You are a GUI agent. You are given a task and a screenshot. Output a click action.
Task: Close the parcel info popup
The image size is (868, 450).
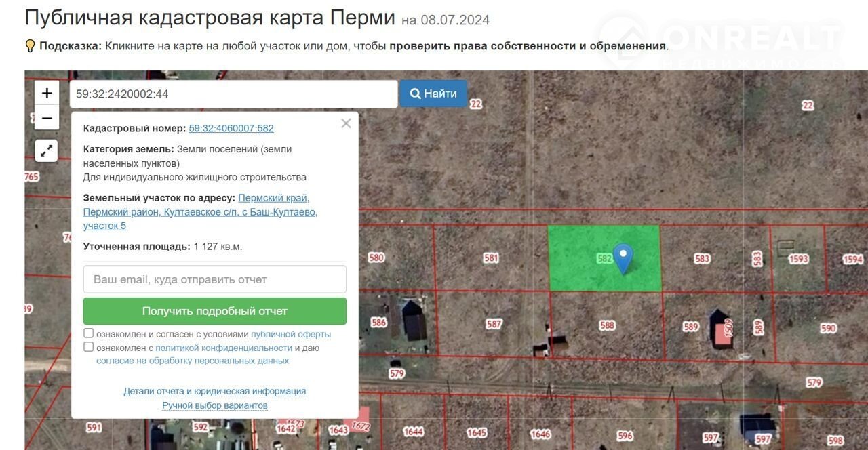pos(346,123)
